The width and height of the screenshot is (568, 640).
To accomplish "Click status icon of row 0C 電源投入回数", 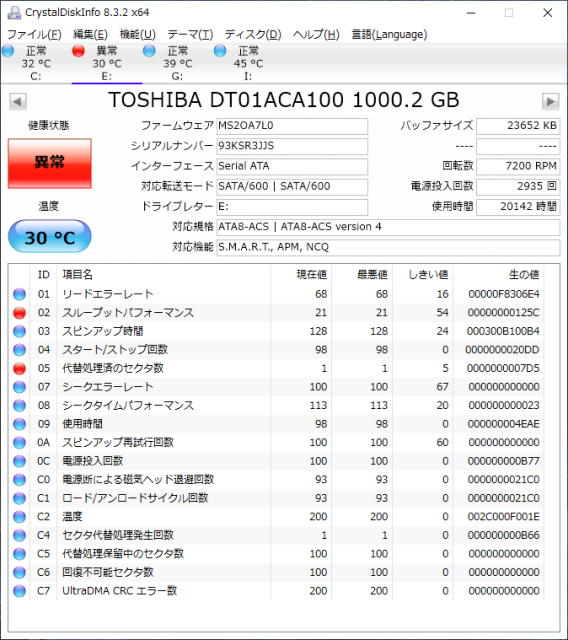I will [x=19, y=461].
